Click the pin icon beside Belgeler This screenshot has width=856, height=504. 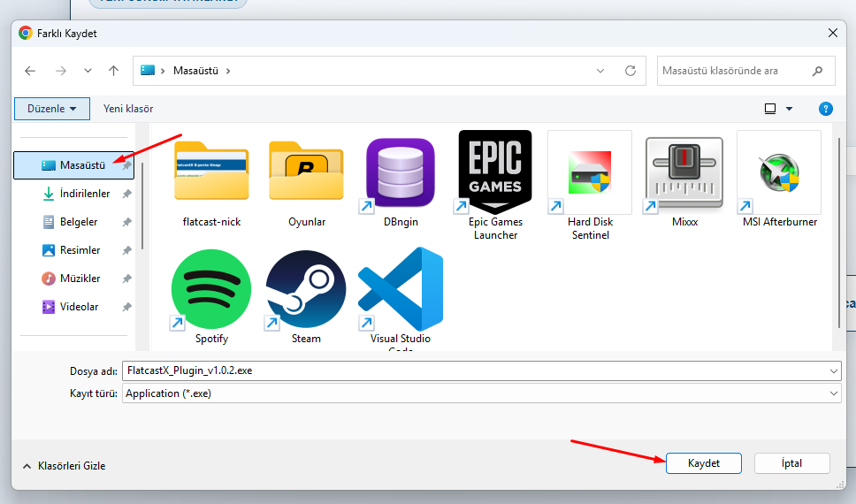(x=126, y=222)
